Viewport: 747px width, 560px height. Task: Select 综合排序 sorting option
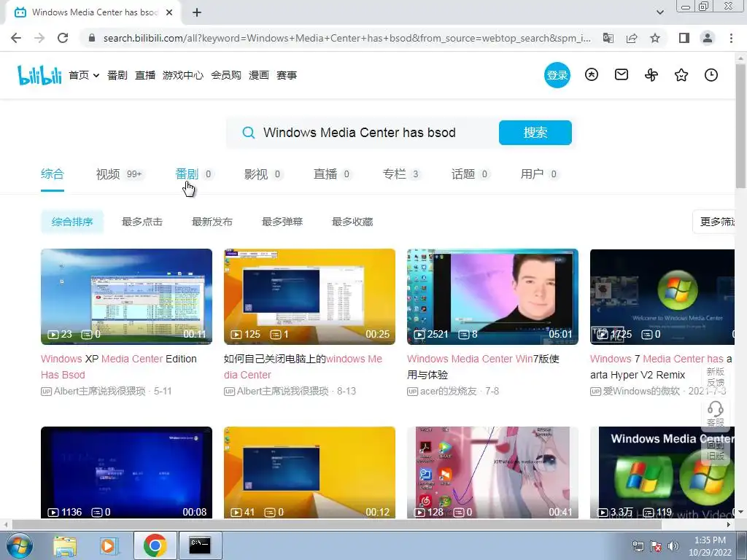72,222
